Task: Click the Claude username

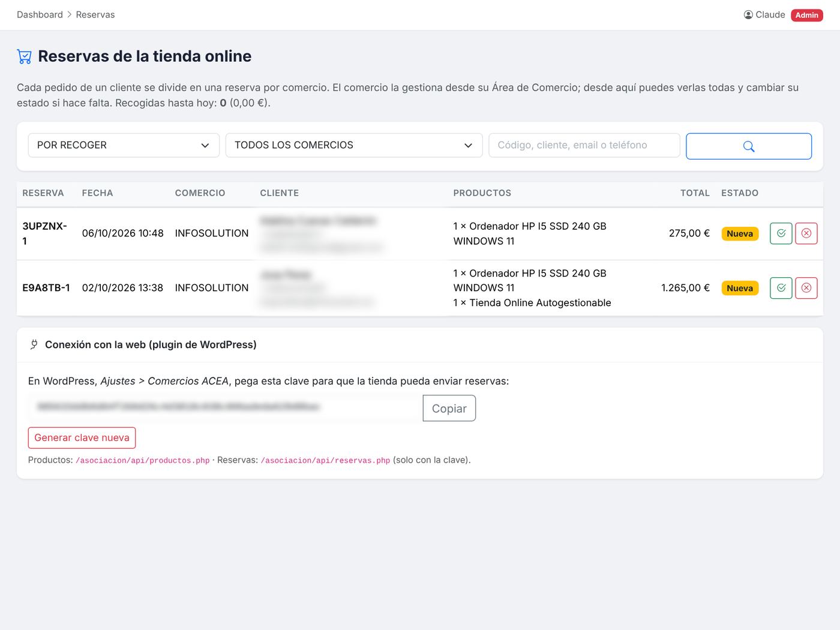Action: [770, 15]
